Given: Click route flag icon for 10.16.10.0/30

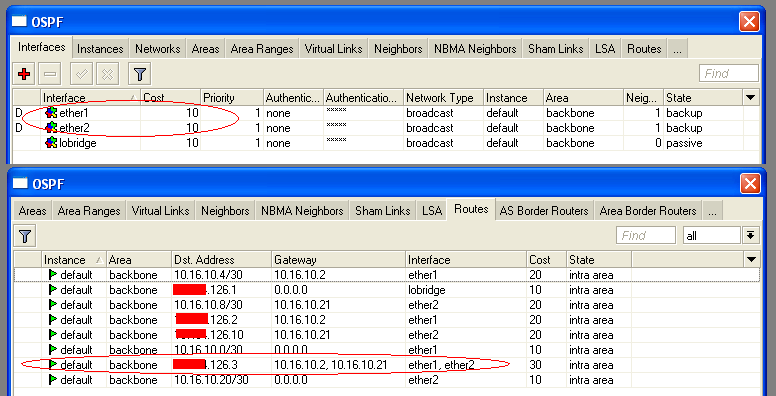Looking at the screenshot, I should (52, 349).
